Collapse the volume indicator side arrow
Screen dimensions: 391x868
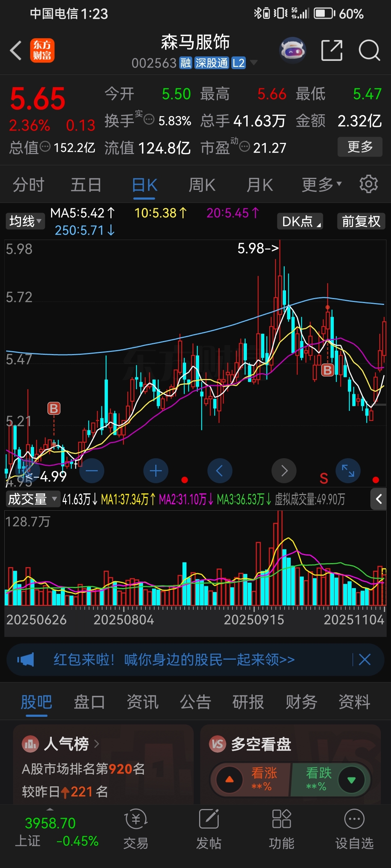point(379,499)
